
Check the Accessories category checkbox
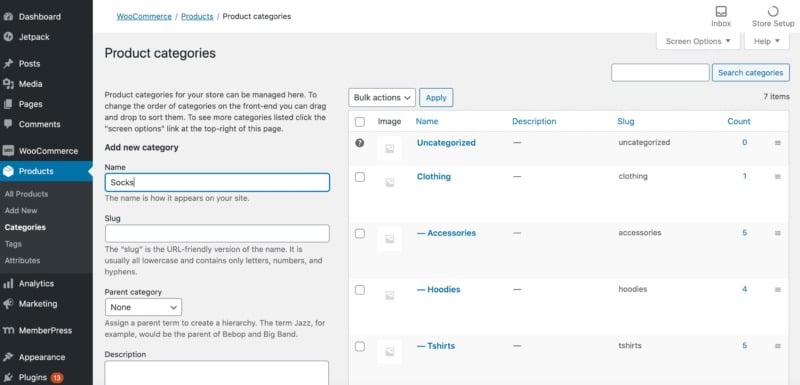[360, 234]
